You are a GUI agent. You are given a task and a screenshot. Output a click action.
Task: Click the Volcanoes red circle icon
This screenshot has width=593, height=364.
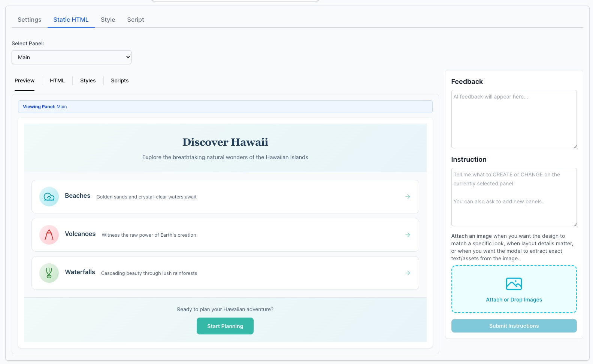click(49, 235)
